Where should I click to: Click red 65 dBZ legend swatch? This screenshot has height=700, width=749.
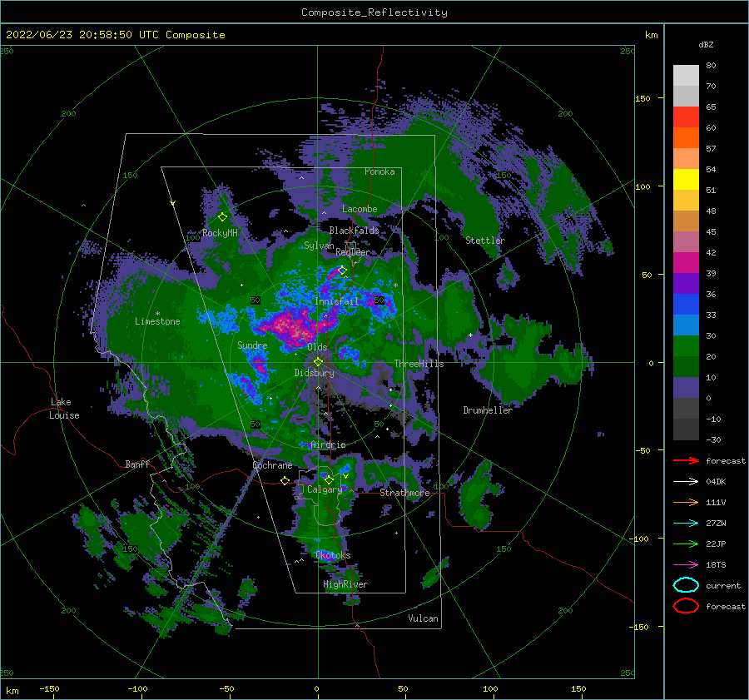(x=686, y=117)
